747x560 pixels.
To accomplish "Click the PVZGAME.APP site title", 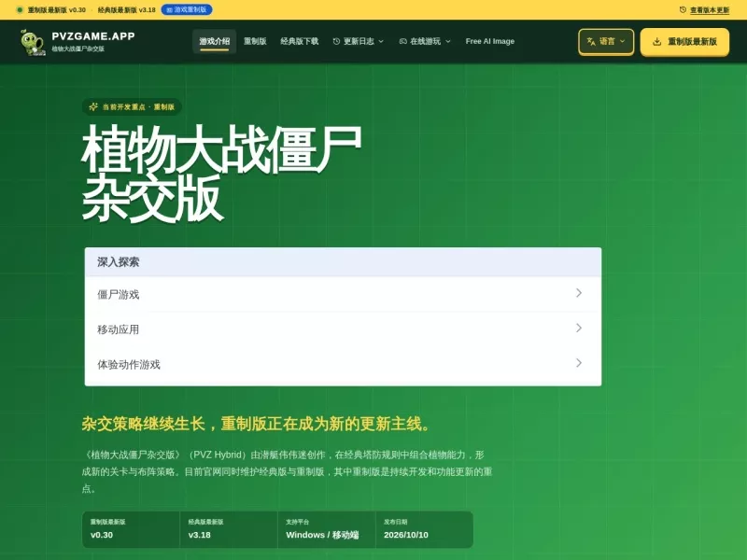I will [93, 36].
